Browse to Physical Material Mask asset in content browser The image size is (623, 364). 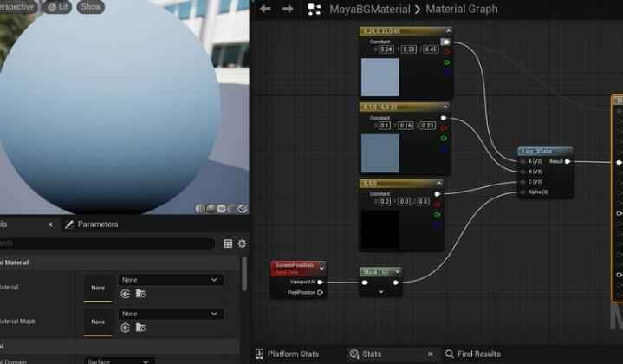[x=140, y=328]
